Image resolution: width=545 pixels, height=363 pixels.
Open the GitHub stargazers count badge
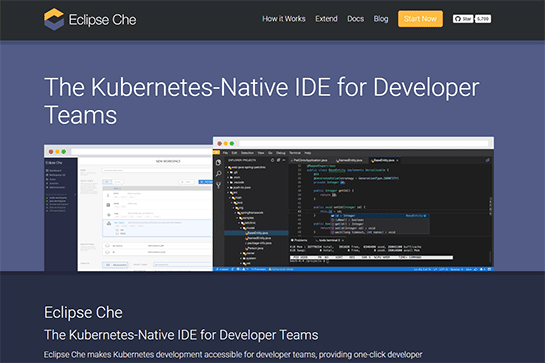pos(483,19)
